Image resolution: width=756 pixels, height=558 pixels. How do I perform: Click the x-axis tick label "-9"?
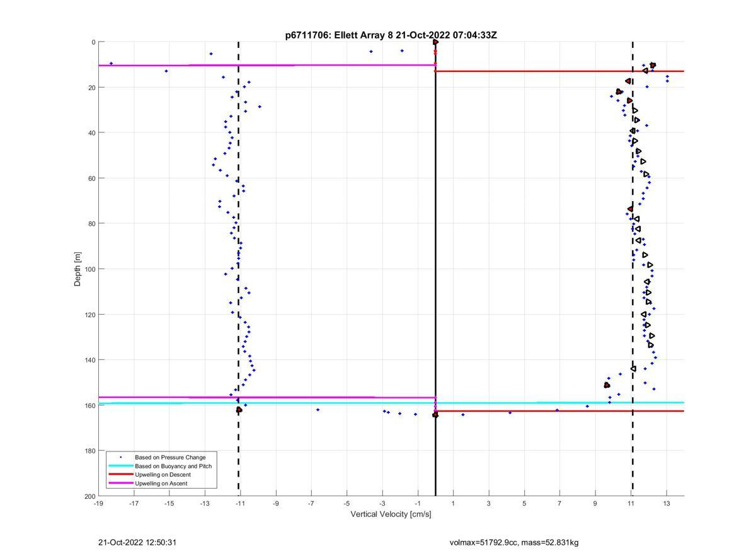(275, 504)
